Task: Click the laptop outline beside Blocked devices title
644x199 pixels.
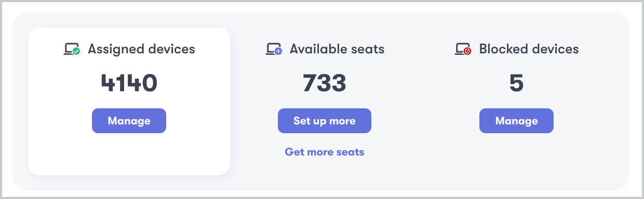Action: 461,49
